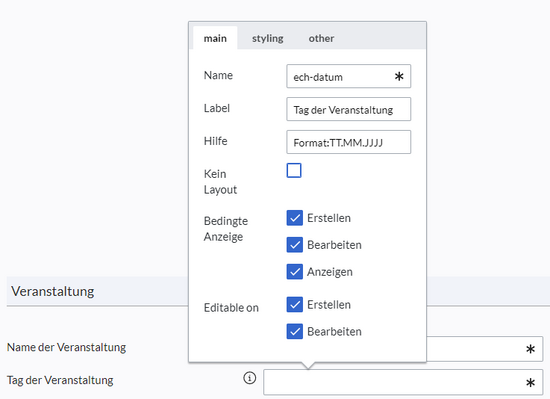This screenshot has height=399, width=550.
Task: Click the asterisk in Name der Veranstaltung field
Action: [x=531, y=349]
